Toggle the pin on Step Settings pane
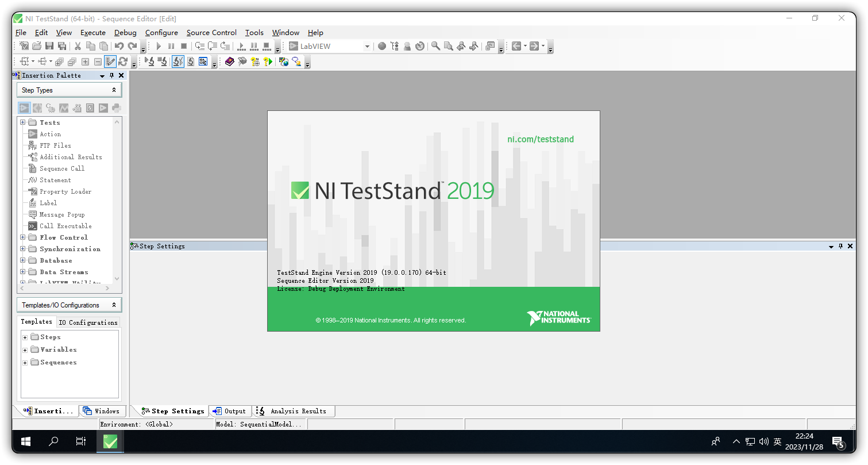This screenshot has height=465, width=868. (840, 245)
